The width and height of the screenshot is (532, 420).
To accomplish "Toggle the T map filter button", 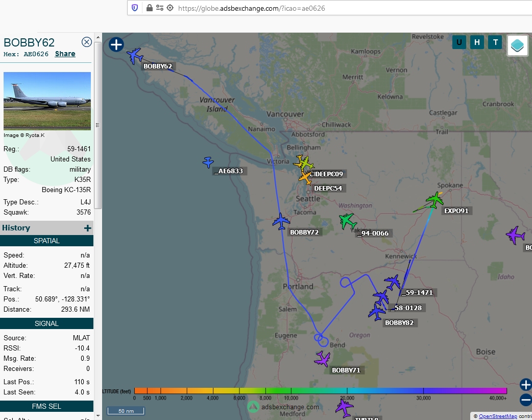I will (495, 42).
